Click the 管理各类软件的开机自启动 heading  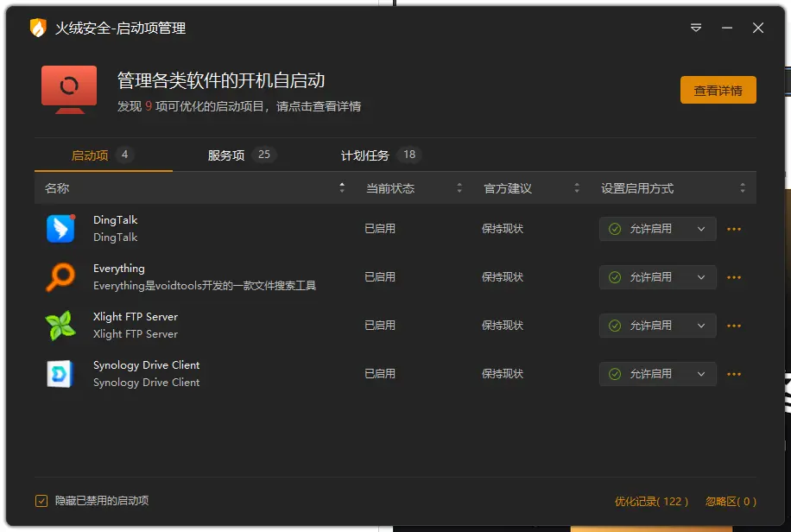point(221,81)
